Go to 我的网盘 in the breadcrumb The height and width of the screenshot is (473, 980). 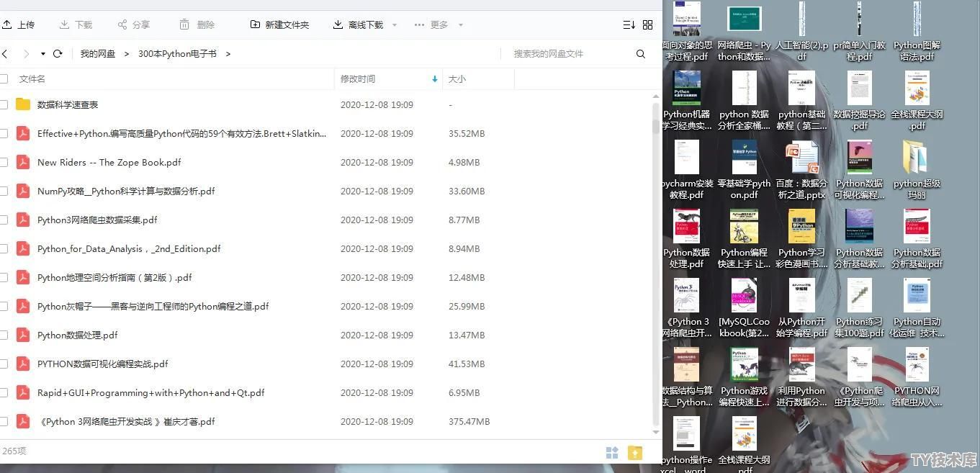click(98, 54)
